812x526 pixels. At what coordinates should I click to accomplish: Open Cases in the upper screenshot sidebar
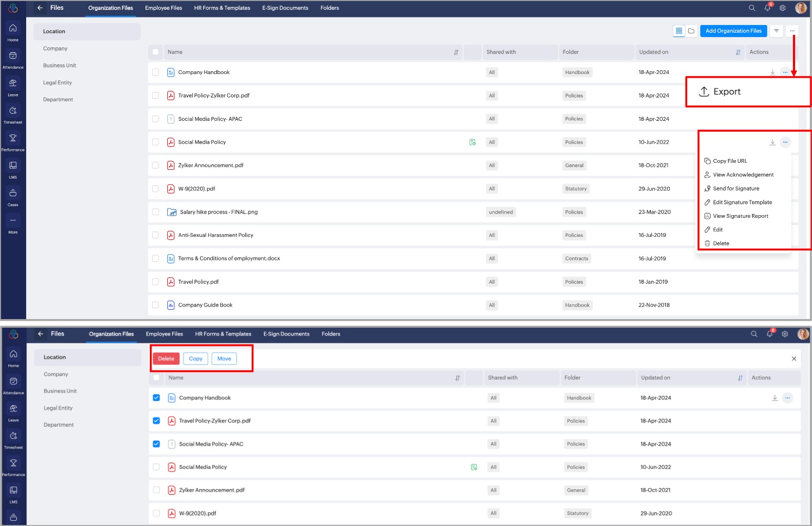pos(13,197)
